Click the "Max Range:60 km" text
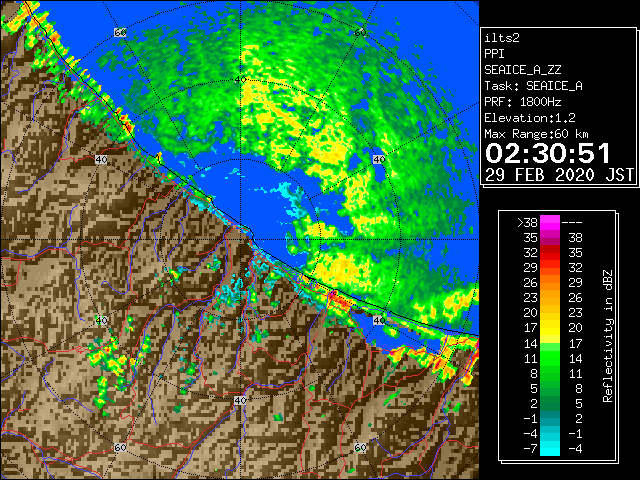 click(536, 134)
